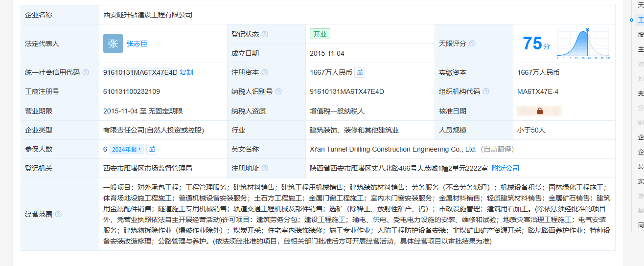The height and width of the screenshot is (266, 644).
Task: Open legal representative 张志臣 link
Action: click(137, 44)
